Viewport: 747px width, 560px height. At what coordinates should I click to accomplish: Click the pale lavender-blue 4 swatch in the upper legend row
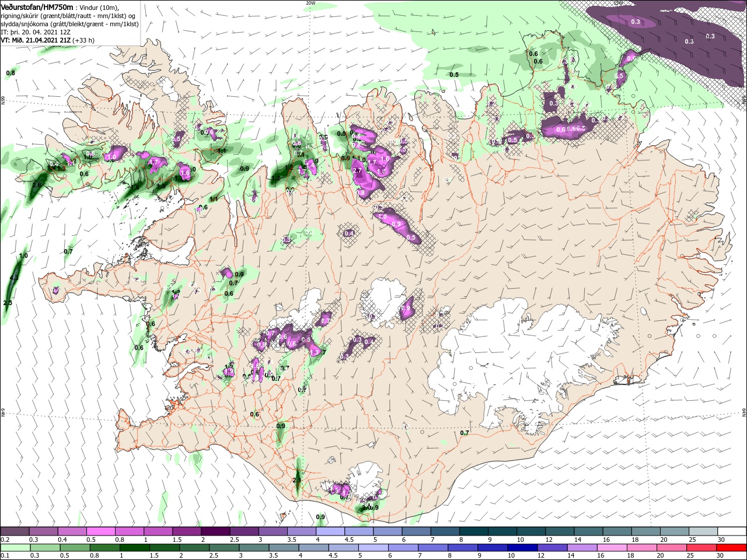click(x=330, y=531)
